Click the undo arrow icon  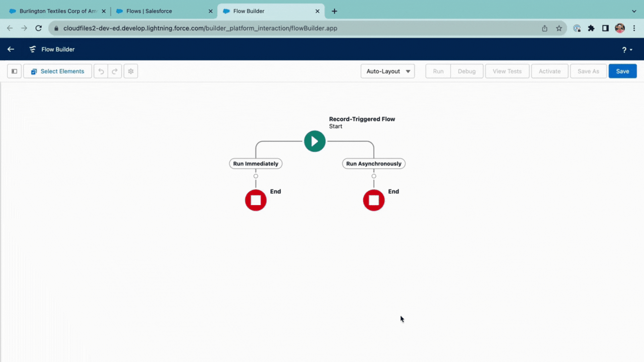[101, 71]
